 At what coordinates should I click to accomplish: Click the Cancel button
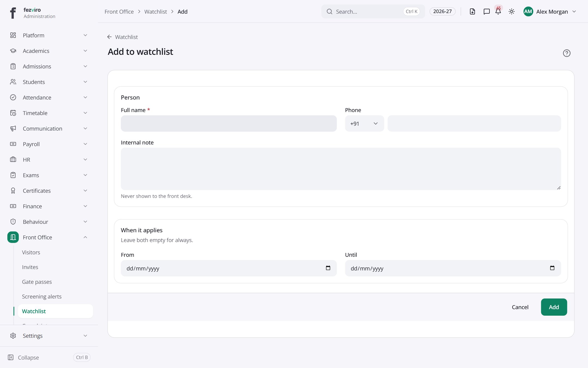(x=520, y=307)
